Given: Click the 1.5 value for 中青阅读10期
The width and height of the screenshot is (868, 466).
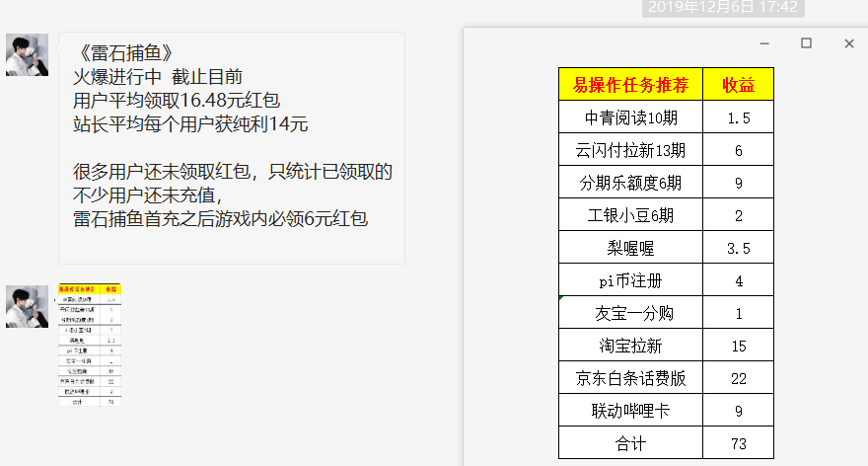Looking at the screenshot, I should [x=739, y=116].
